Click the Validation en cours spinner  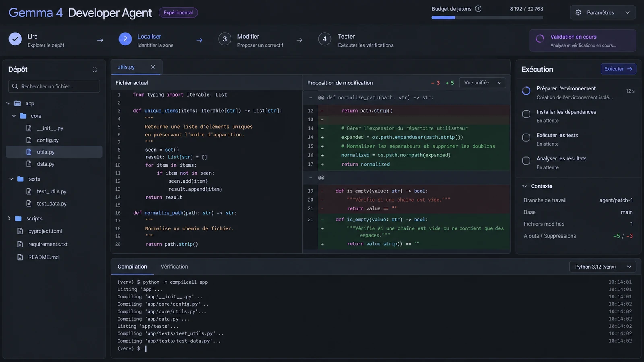(x=540, y=39)
